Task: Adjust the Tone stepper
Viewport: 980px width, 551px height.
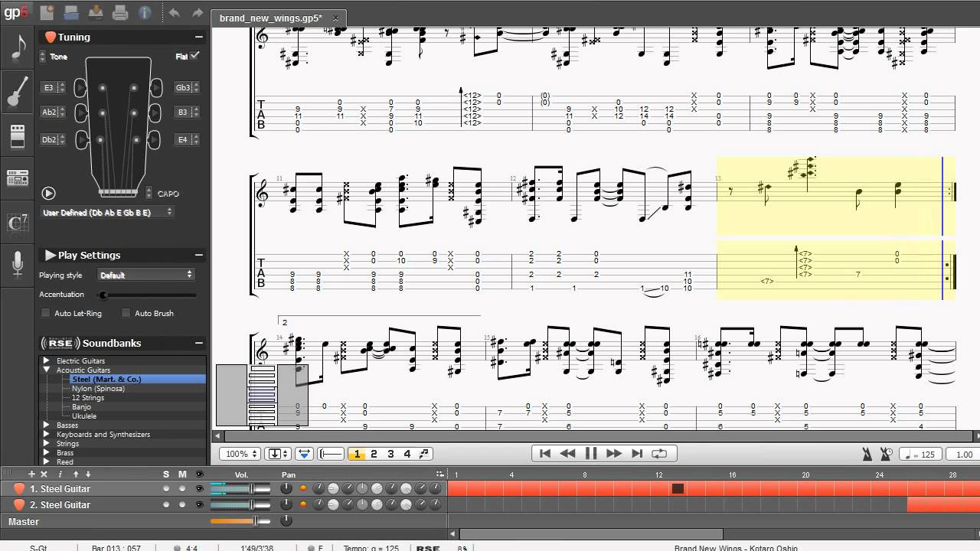Action: (42, 57)
